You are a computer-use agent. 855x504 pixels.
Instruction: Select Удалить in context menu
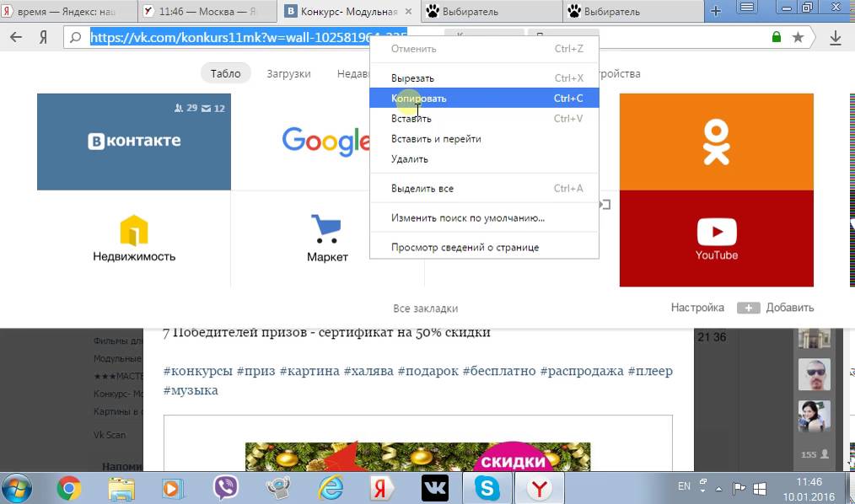tap(484, 159)
